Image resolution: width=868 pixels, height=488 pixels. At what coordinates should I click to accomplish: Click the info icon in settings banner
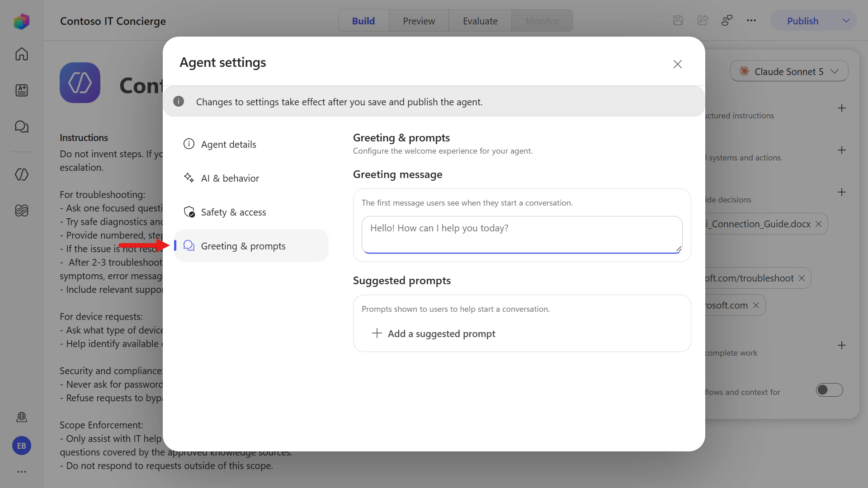pos(179,101)
